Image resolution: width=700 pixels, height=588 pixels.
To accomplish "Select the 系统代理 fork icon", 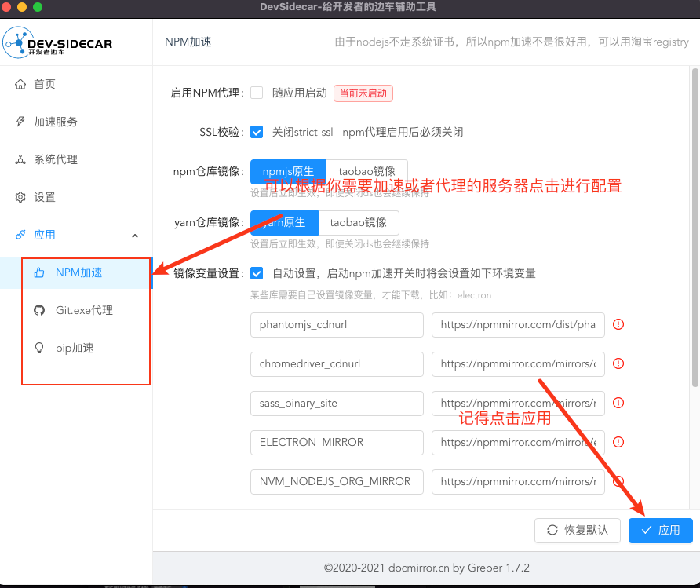I will click(x=20, y=159).
